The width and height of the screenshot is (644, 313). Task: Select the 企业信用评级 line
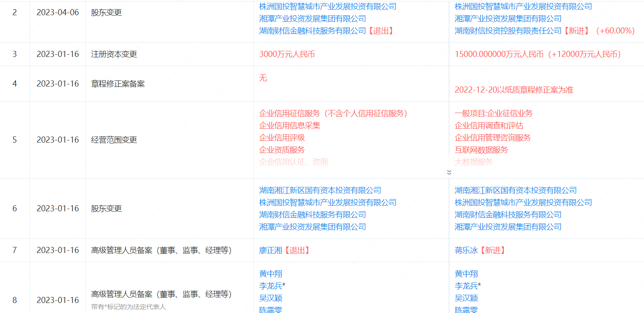[x=282, y=138]
